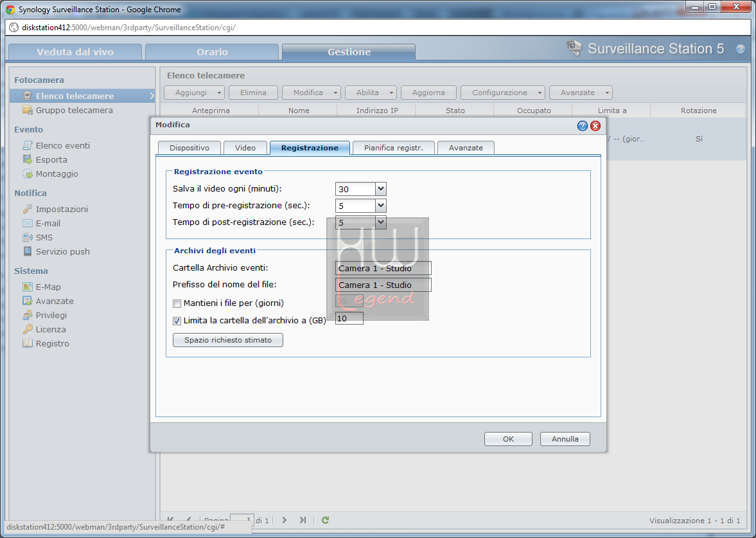This screenshot has width=756, height=538.
Task: Expand the Modifica toolbar dropdown
Action: point(335,93)
